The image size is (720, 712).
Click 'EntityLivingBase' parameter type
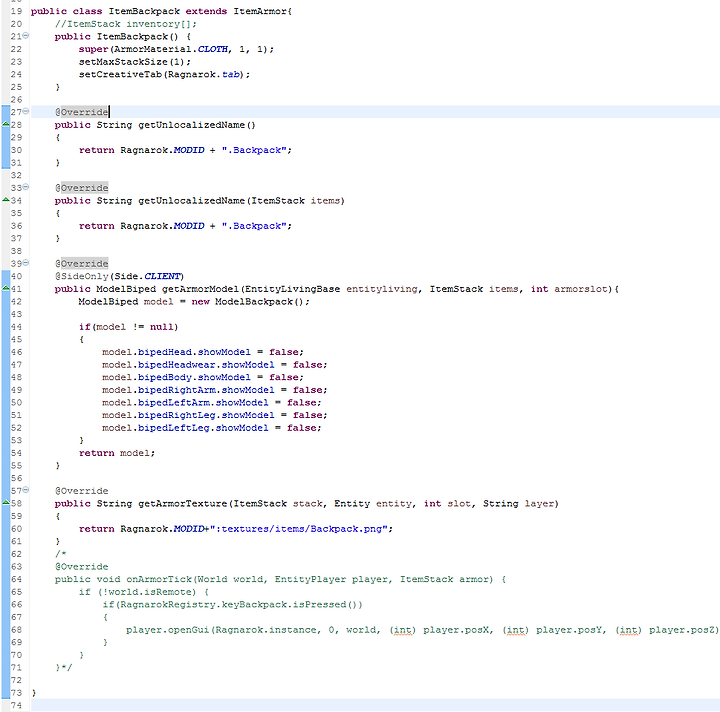click(292, 289)
